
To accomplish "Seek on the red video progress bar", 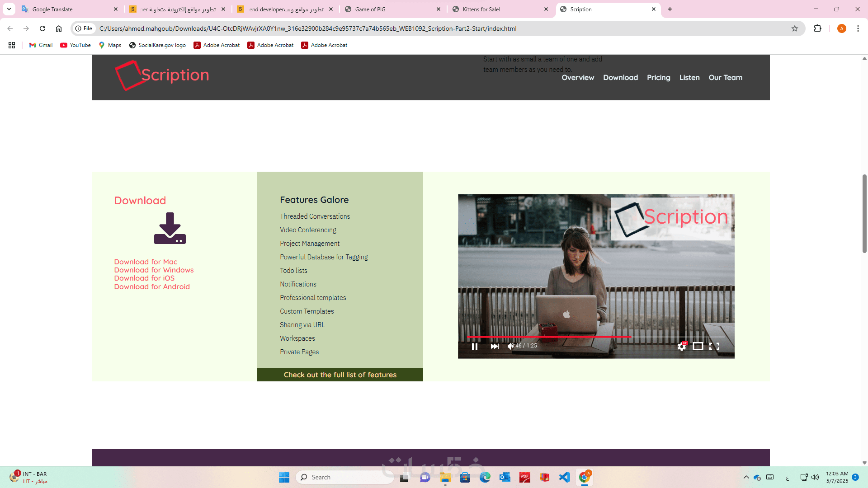I will coord(549,337).
